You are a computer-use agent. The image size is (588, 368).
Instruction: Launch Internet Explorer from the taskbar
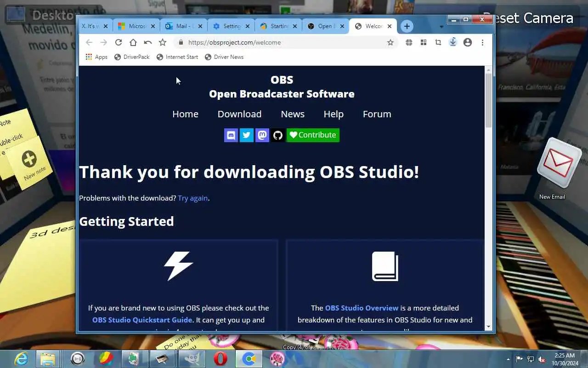(x=21, y=359)
